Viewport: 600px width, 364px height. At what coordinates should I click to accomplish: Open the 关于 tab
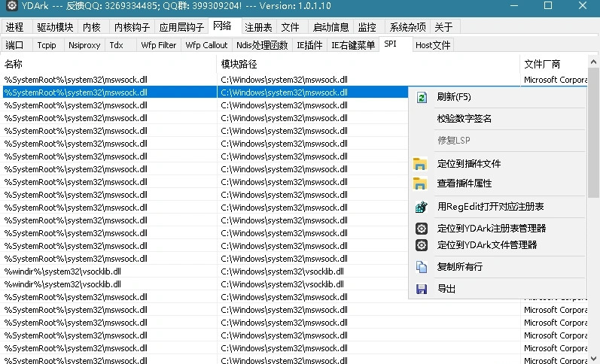445,27
